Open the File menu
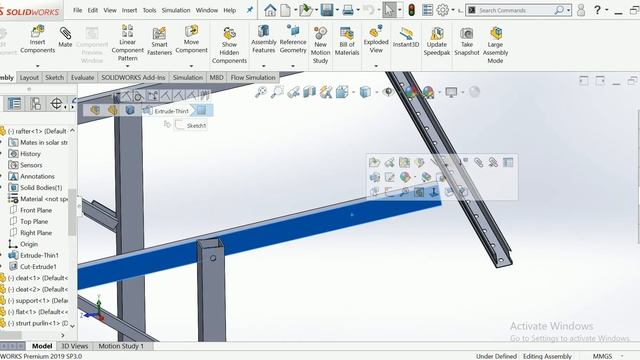 point(78,10)
